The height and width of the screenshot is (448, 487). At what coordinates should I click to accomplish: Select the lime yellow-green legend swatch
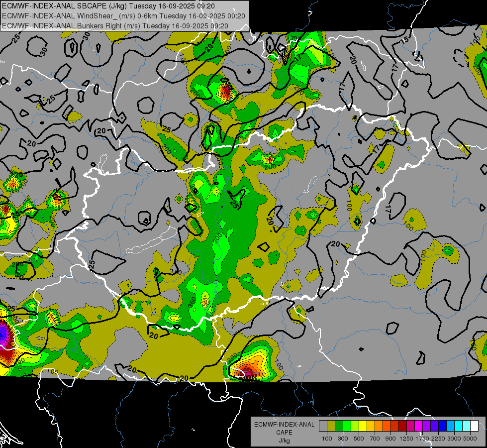pos(355,426)
